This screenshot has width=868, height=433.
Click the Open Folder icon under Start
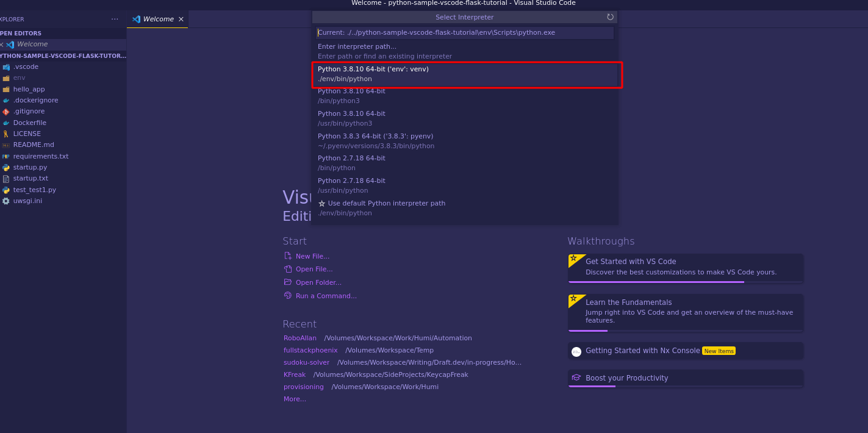288,282
